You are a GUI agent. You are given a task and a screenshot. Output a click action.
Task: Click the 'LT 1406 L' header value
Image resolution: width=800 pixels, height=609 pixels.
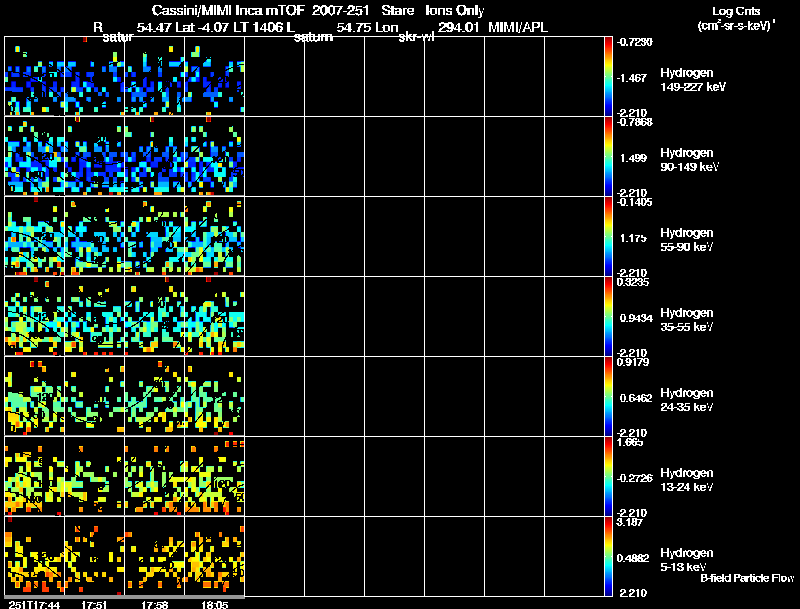pos(264,27)
